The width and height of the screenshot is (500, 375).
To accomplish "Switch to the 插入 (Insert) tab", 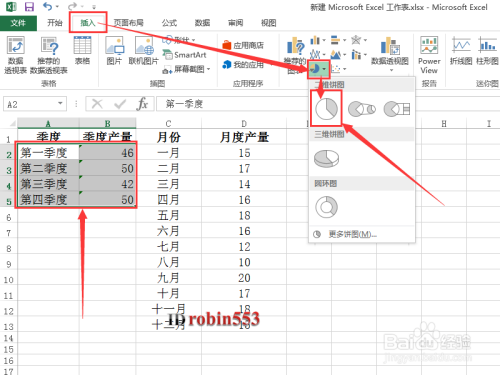I will 88,23.
